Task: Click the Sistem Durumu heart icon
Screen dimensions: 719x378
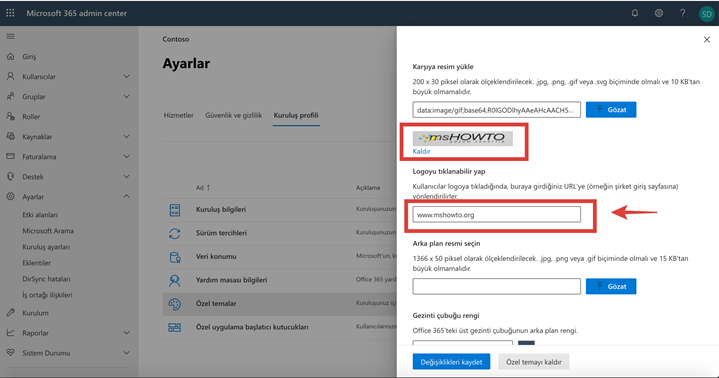Action: (11, 353)
